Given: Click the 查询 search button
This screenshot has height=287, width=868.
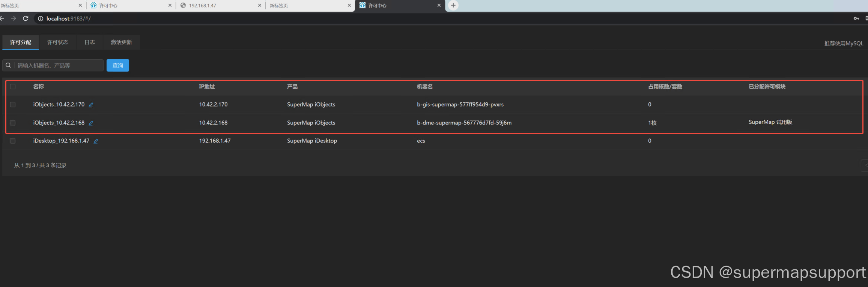Looking at the screenshot, I should coord(118,65).
